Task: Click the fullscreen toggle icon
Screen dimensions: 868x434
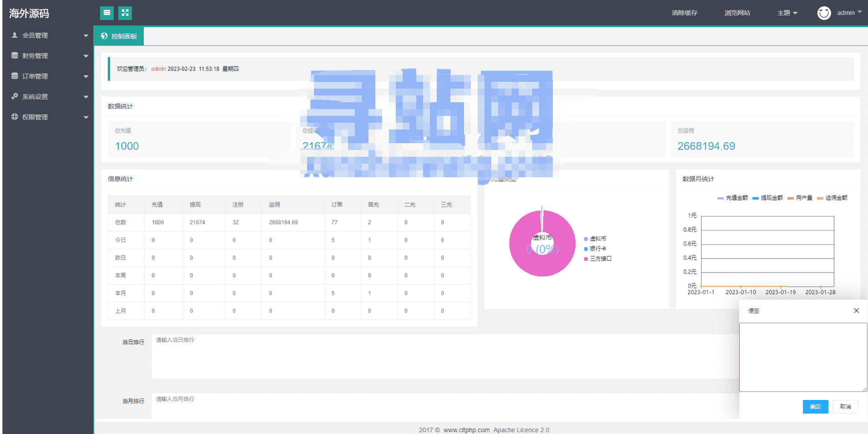Action: (x=125, y=13)
